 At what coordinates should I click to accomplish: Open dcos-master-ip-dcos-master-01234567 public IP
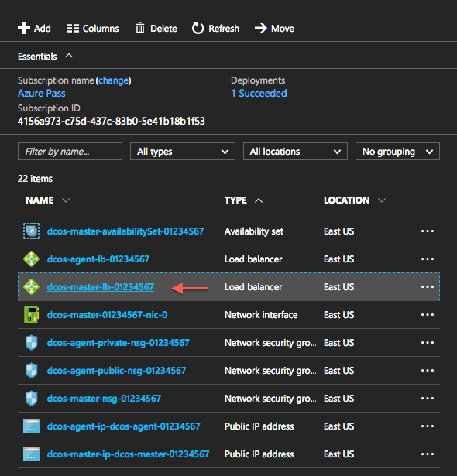coord(128,454)
